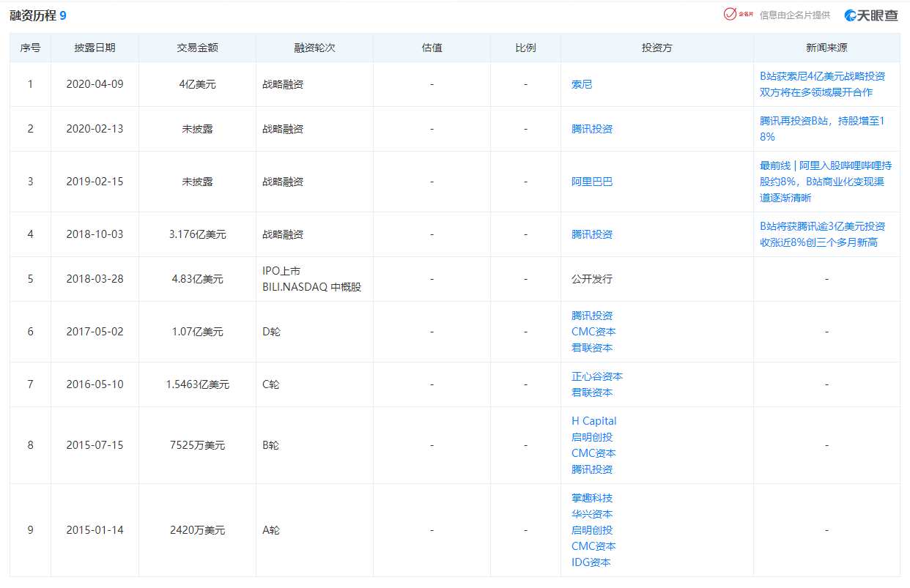910x588 pixels.
Task: Click the 交易金额 column header
Action: (197, 48)
